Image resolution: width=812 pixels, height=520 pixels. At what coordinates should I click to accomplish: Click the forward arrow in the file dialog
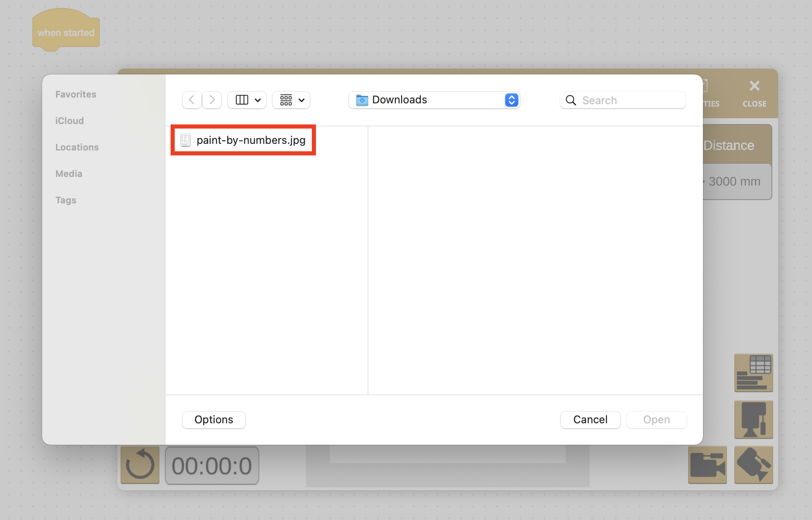[x=212, y=100]
